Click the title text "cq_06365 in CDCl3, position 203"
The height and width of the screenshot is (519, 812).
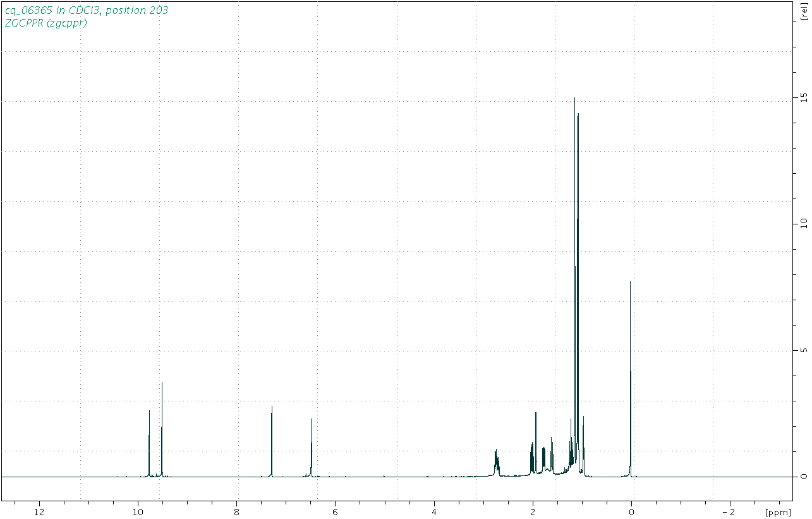pos(86,11)
